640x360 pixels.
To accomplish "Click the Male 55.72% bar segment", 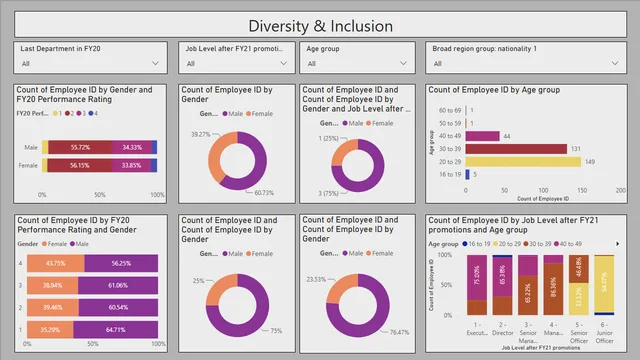I will pyautogui.click(x=80, y=147).
